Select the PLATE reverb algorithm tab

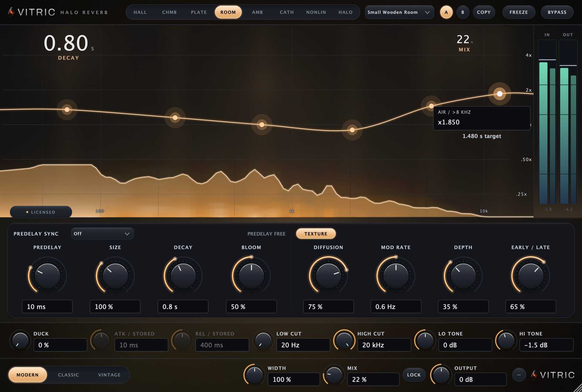(x=199, y=12)
